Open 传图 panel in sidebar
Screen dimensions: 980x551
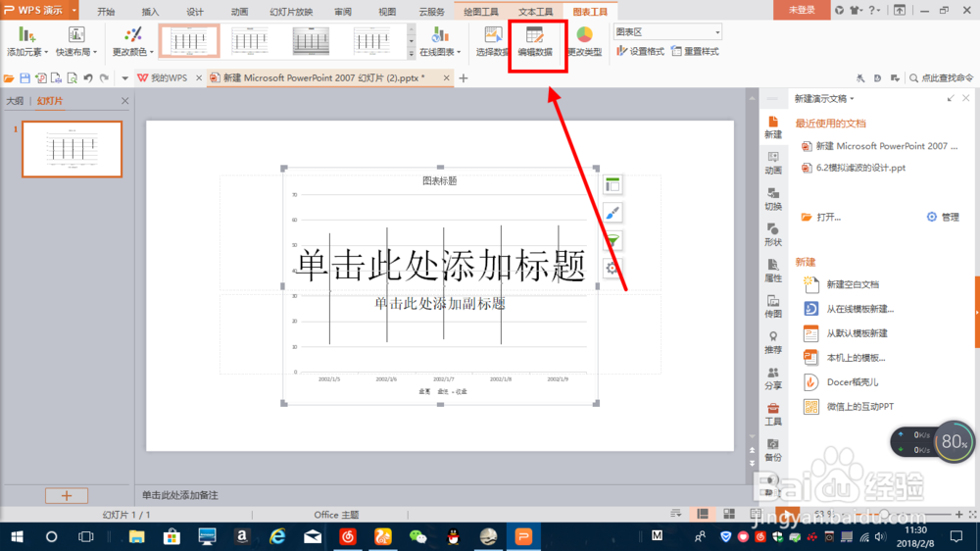click(773, 307)
